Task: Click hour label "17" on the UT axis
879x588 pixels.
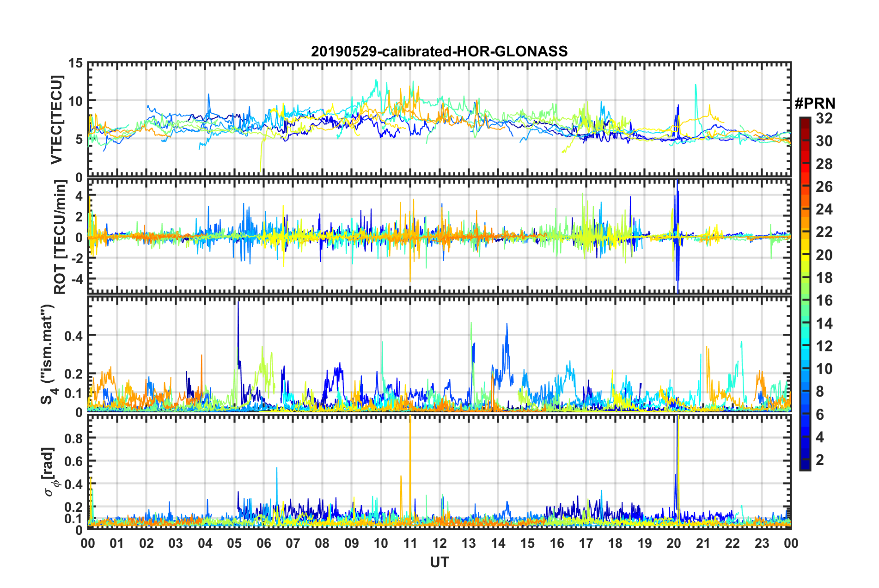Action: click(586, 543)
